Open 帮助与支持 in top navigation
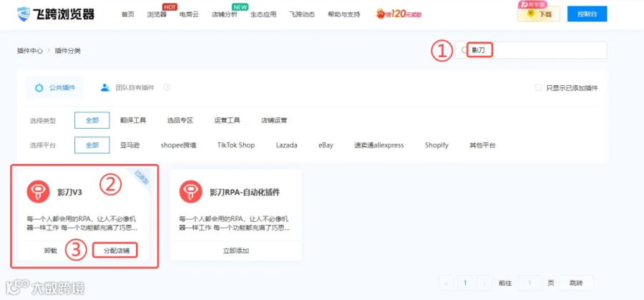 point(343,14)
